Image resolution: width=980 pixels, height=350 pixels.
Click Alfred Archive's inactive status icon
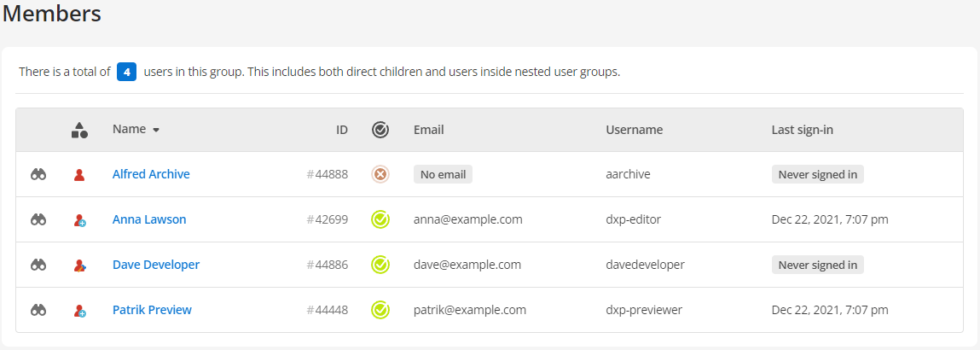[x=380, y=174]
